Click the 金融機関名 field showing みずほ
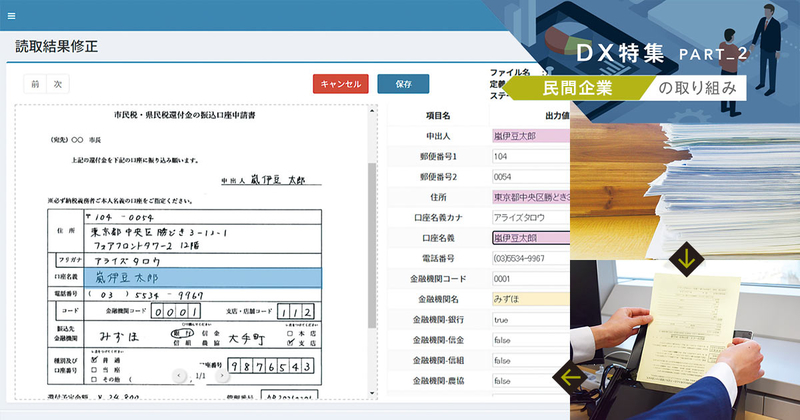This screenshot has width=800, height=420. click(531, 300)
